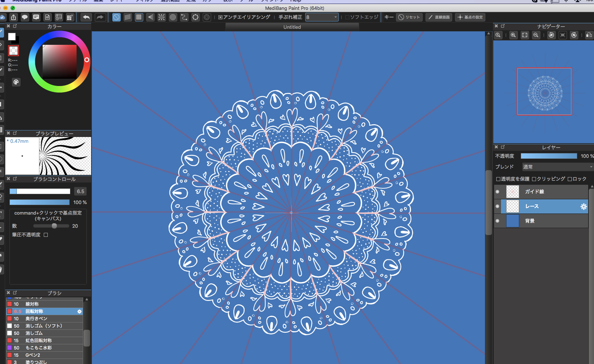This screenshot has height=364, width=594.
Task: Flip canvas view in Navigator
Action: pos(589,35)
